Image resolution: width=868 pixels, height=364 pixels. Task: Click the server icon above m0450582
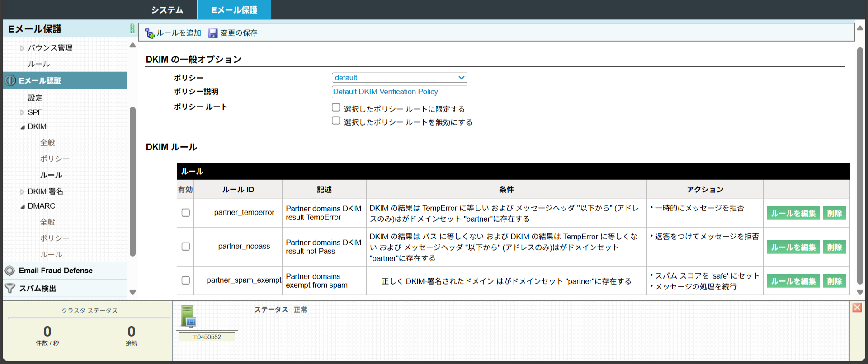pyautogui.click(x=188, y=316)
